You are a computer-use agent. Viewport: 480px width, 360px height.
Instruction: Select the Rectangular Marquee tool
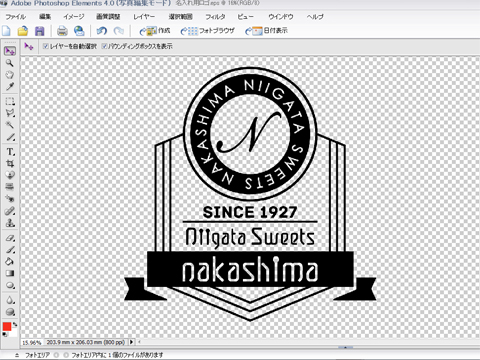[x=10, y=101]
